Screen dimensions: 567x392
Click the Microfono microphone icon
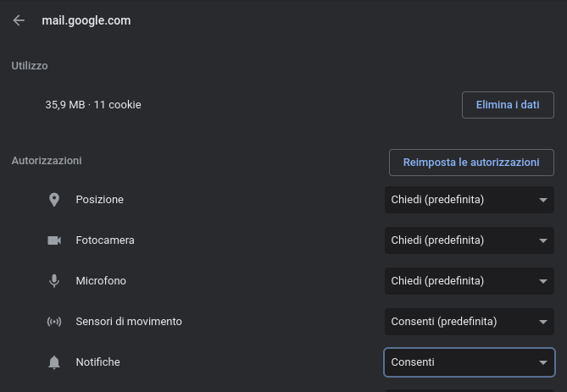(54, 281)
